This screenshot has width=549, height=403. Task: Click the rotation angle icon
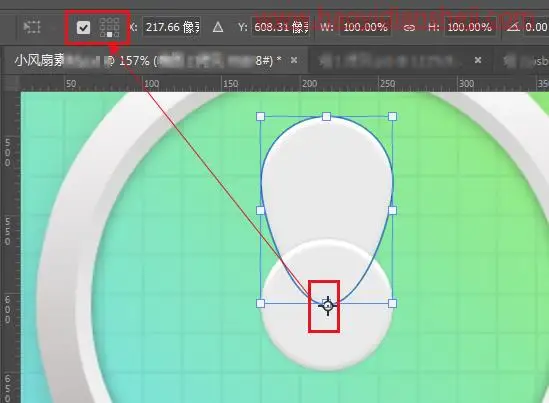point(513,27)
